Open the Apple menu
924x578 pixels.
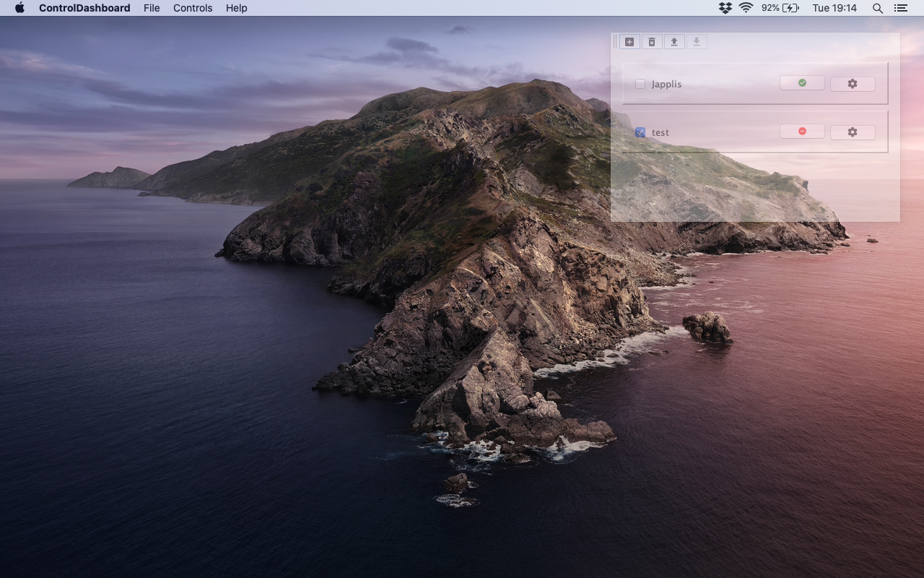click(19, 8)
